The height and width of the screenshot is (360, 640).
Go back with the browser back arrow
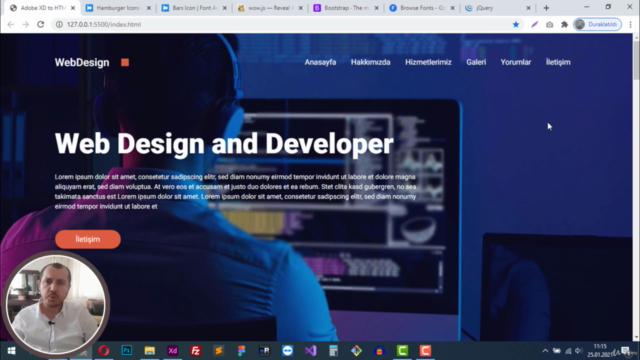point(11,24)
